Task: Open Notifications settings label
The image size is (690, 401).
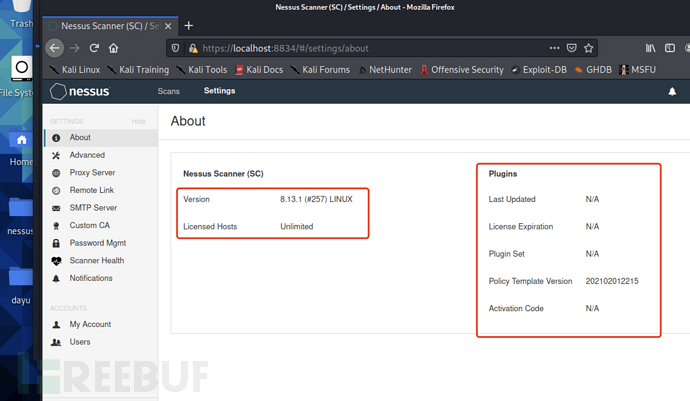Action: coord(91,278)
